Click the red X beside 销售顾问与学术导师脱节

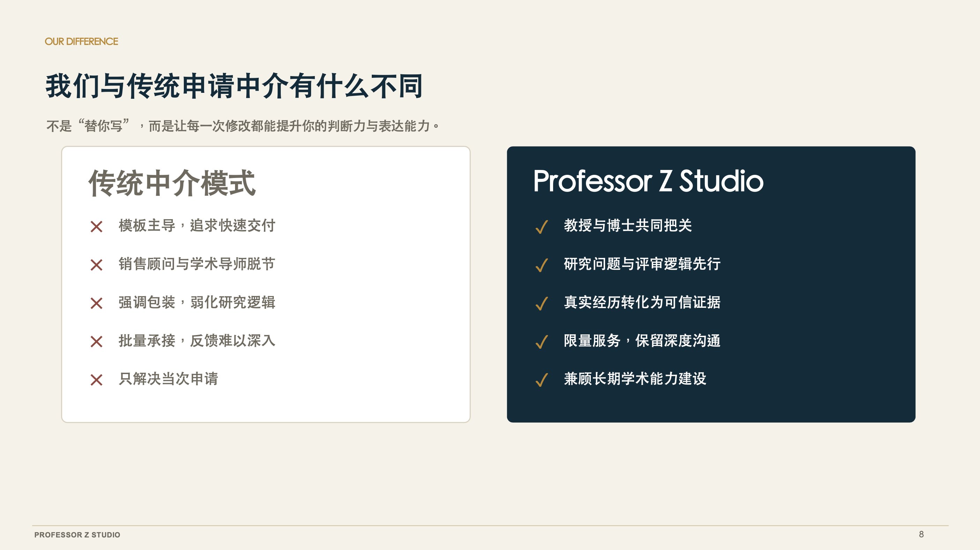point(97,265)
